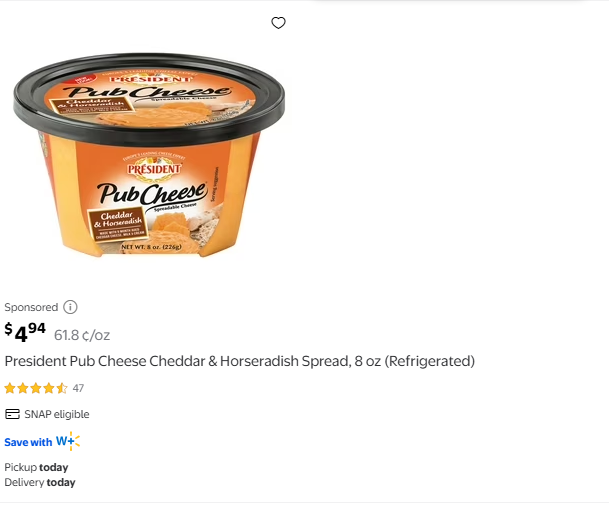
Task: Select the Delivery today option
Action: (x=40, y=482)
